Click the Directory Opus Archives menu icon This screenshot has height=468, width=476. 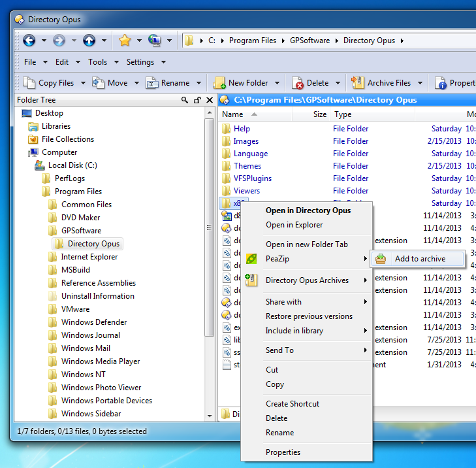click(x=251, y=280)
